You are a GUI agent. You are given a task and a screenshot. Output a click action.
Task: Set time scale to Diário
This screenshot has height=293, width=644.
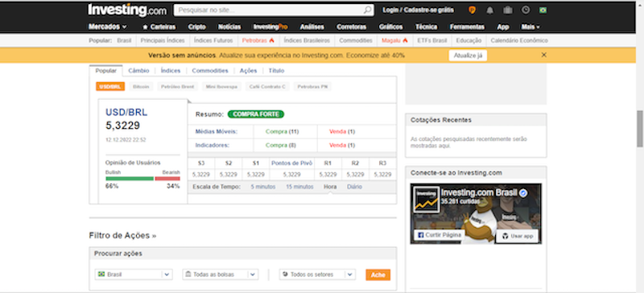coord(354,187)
